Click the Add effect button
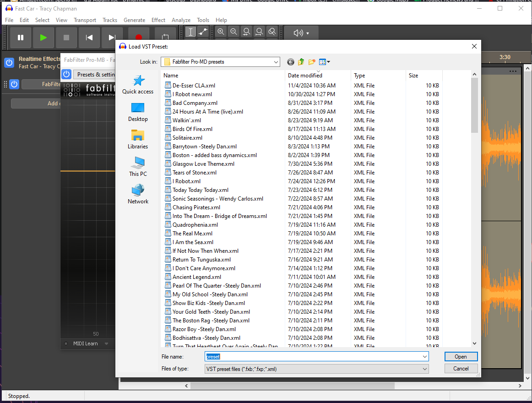 click(x=36, y=103)
